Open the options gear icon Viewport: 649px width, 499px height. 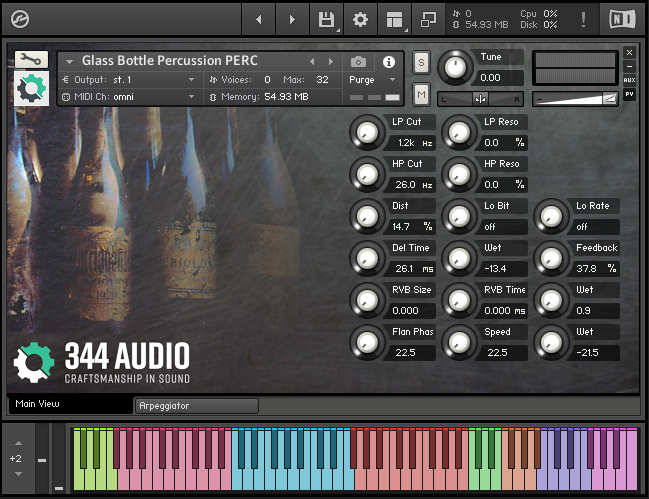360,19
